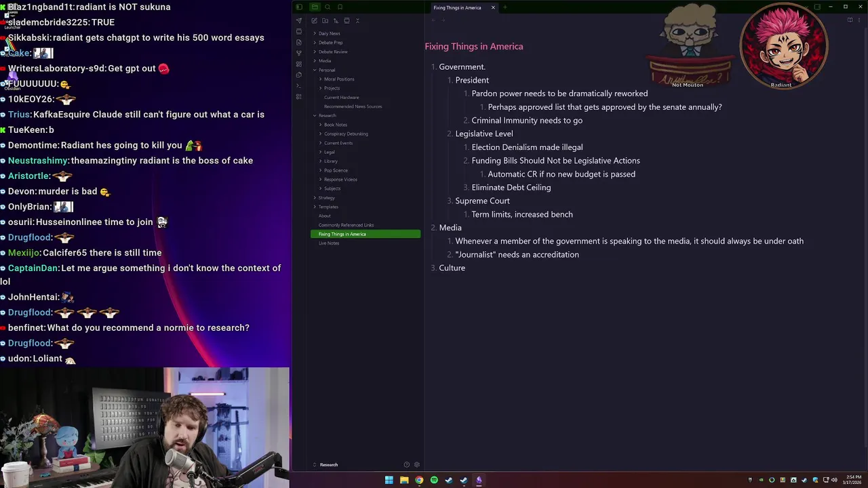Screen dimensions: 868x488
Task: Click the 'Culture' list item
Action: (452, 268)
